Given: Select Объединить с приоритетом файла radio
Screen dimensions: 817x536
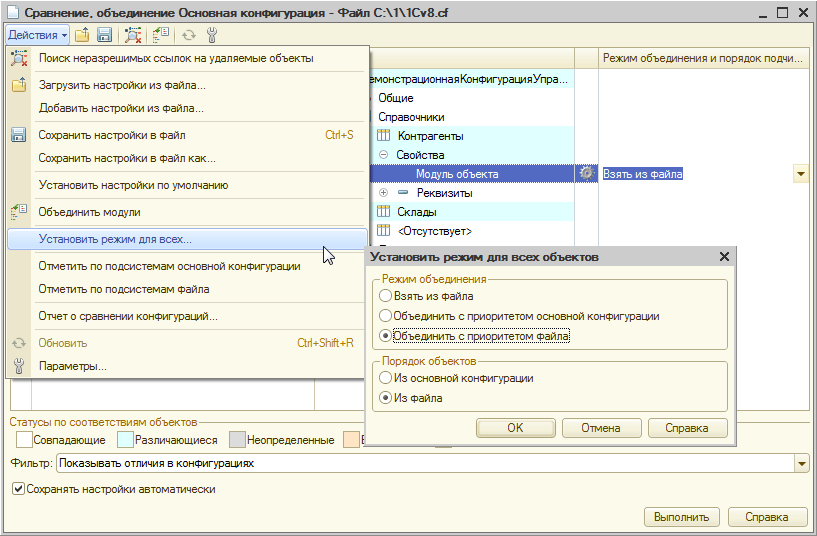Looking at the screenshot, I should [385, 336].
